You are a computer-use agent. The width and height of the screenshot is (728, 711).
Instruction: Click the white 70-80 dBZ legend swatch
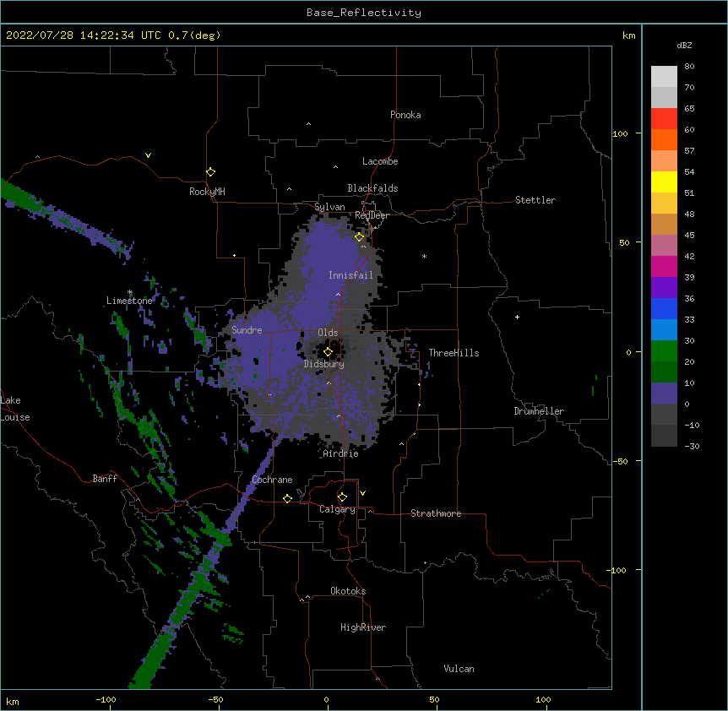pos(664,77)
